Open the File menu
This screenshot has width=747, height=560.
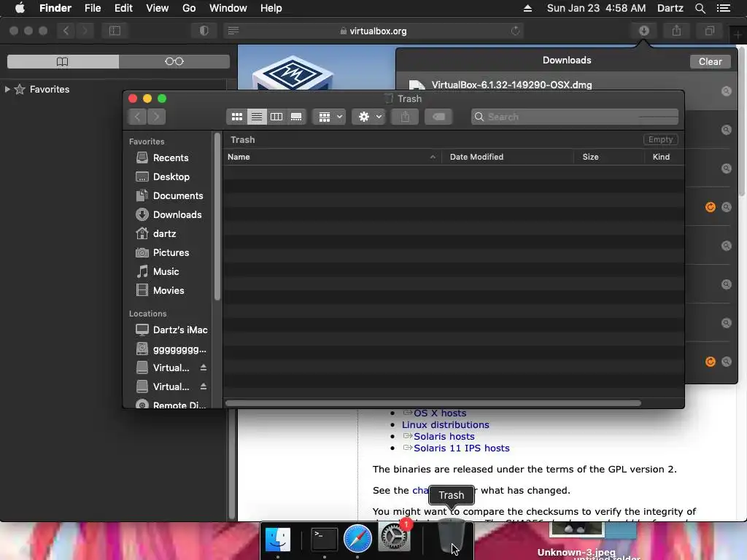click(93, 8)
